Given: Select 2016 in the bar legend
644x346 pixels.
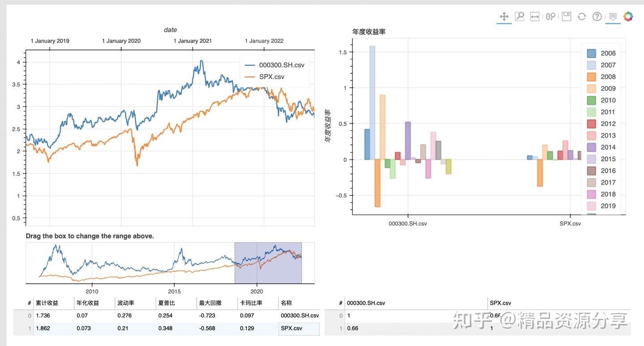Looking at the screenshot, I should [602, 171].
